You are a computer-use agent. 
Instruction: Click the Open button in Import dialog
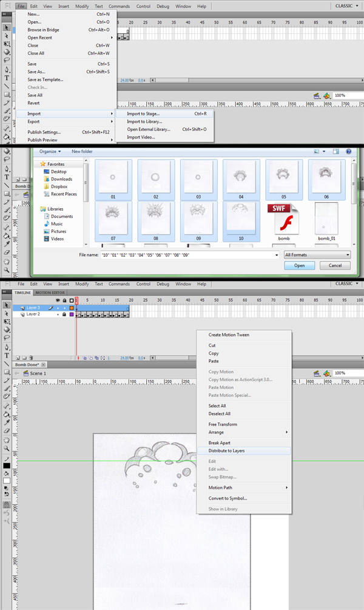click(300, 265)
